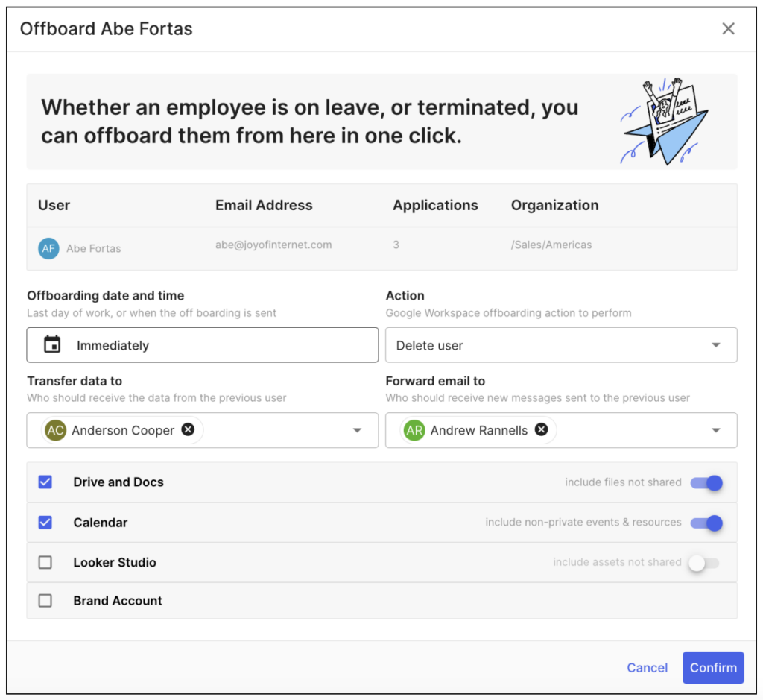Check the Looker Studio checkbox
The image size is (763, 700).
45,562
